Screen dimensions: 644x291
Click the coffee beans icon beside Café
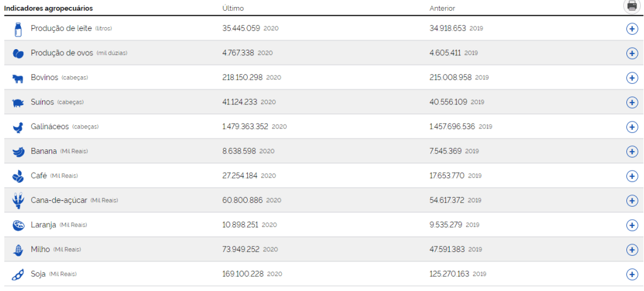(x=18, y=176)
